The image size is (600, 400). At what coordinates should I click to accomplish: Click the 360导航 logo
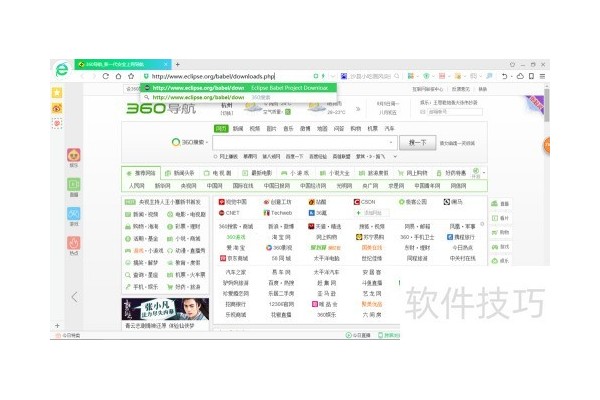[x=161, y=108]
